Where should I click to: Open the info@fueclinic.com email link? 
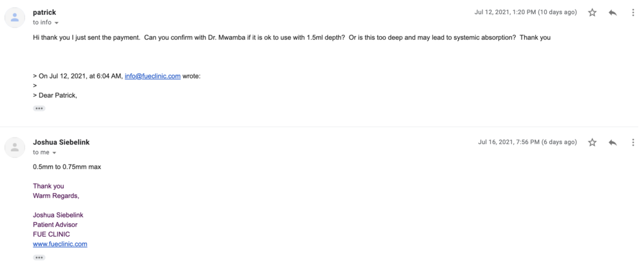coord(153,76)
